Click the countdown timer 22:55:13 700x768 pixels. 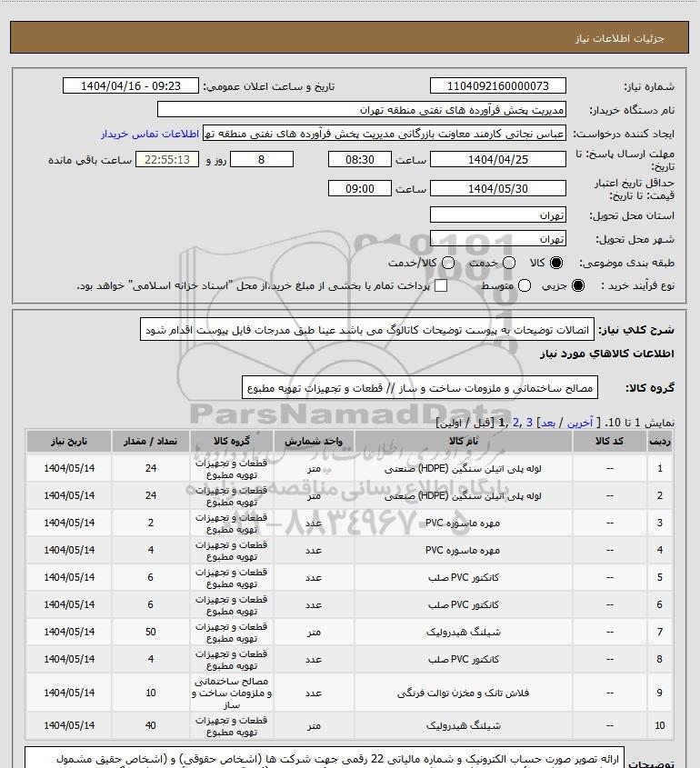pyautogui.click(x=167, y=159)
